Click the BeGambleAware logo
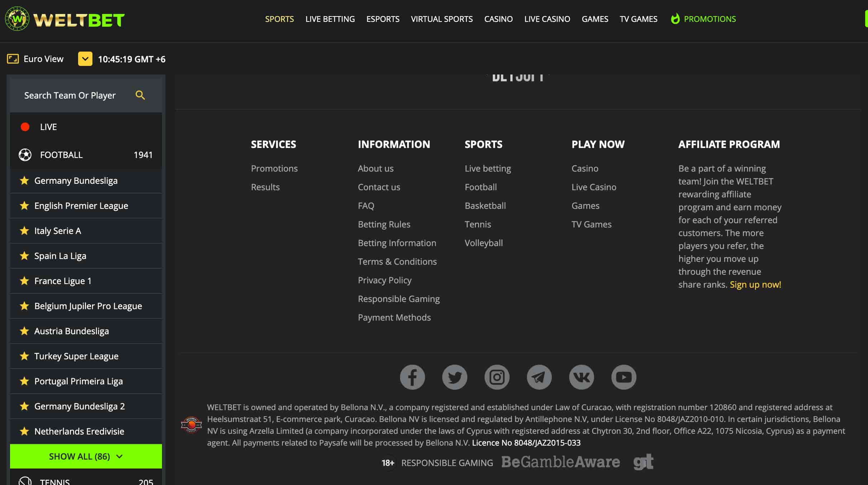 561,462
